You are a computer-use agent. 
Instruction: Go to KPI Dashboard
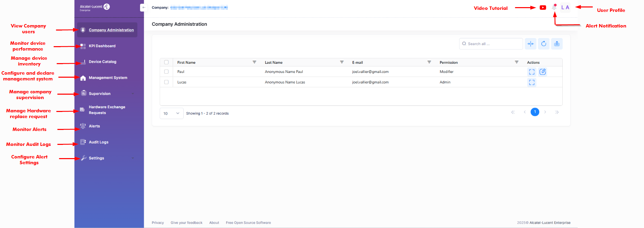(102, 46)
